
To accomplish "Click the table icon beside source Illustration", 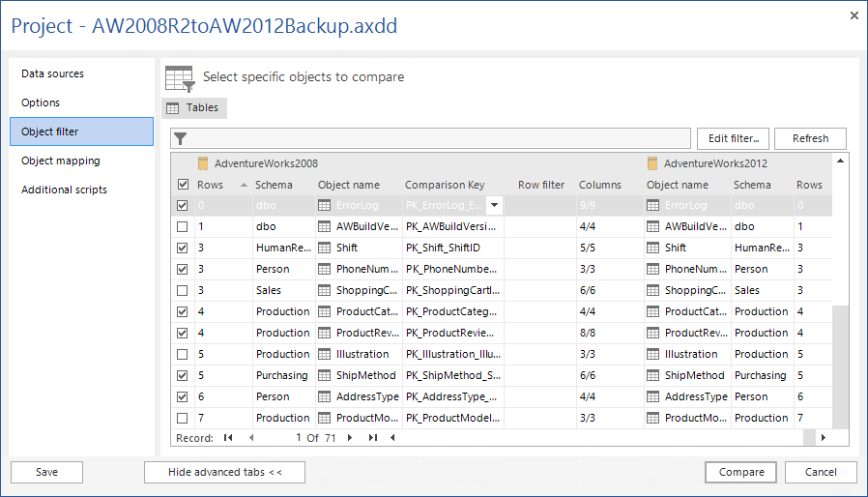I will point(325,354).
